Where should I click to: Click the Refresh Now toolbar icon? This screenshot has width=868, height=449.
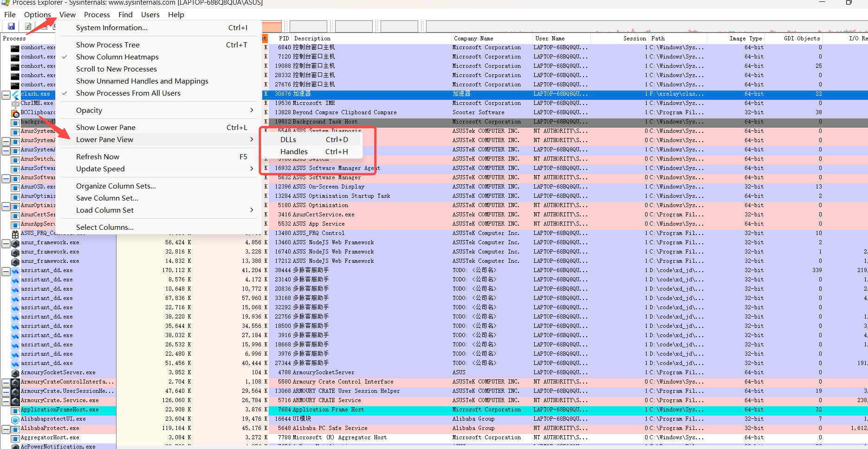(x=28, y=26)
